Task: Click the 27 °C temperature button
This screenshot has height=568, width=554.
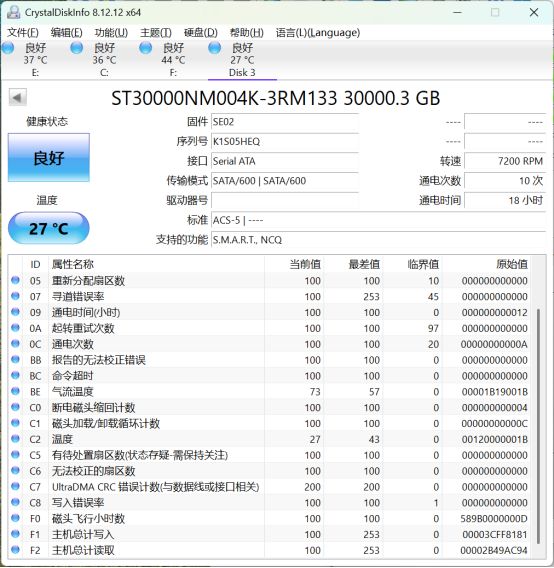Action: (49, 228)
